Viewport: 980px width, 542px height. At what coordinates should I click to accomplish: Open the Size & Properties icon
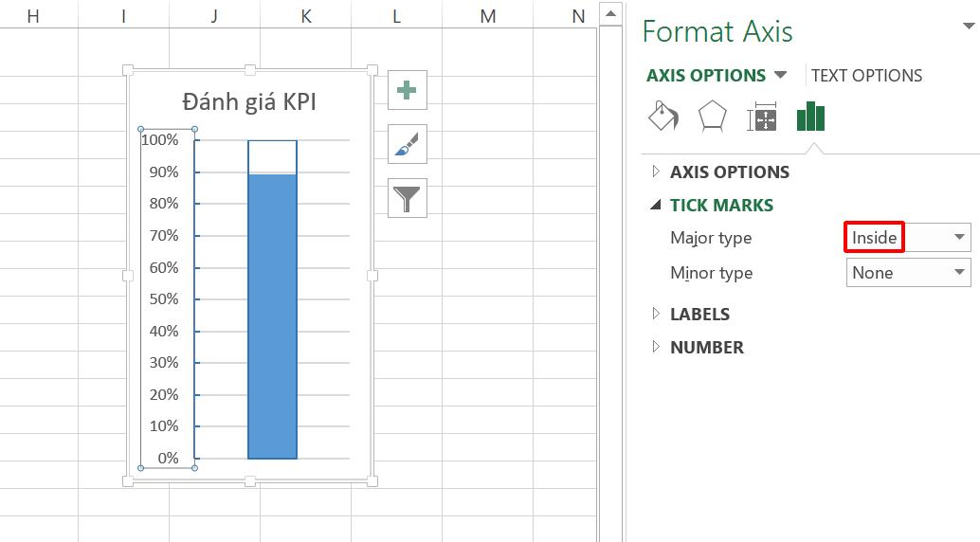tap(761, 117)
